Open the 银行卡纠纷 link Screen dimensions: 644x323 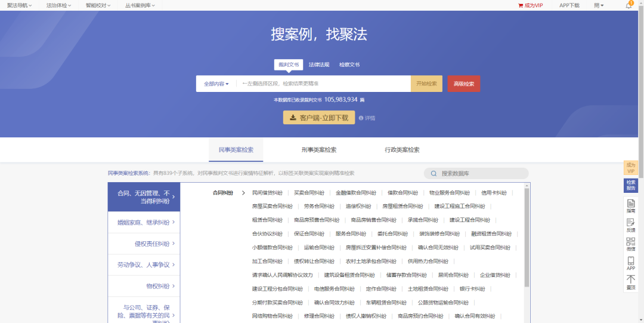tap(473, 289)
